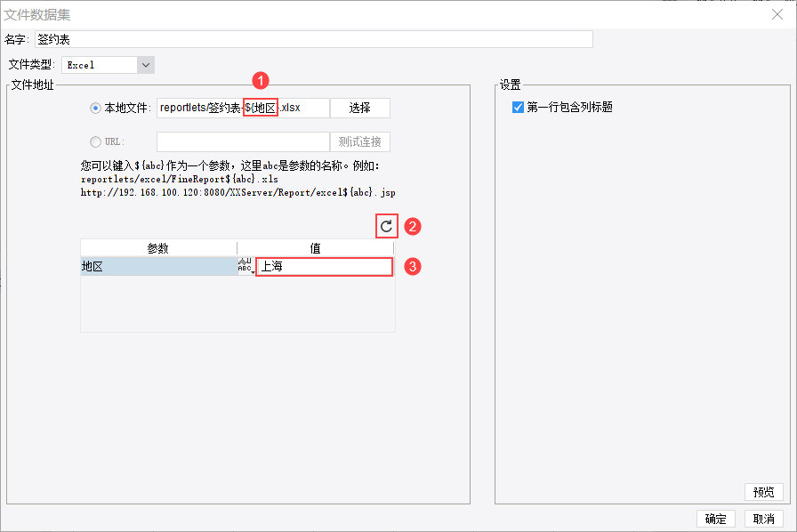Edit the value cell containing 上海

[x=325, y=267]
